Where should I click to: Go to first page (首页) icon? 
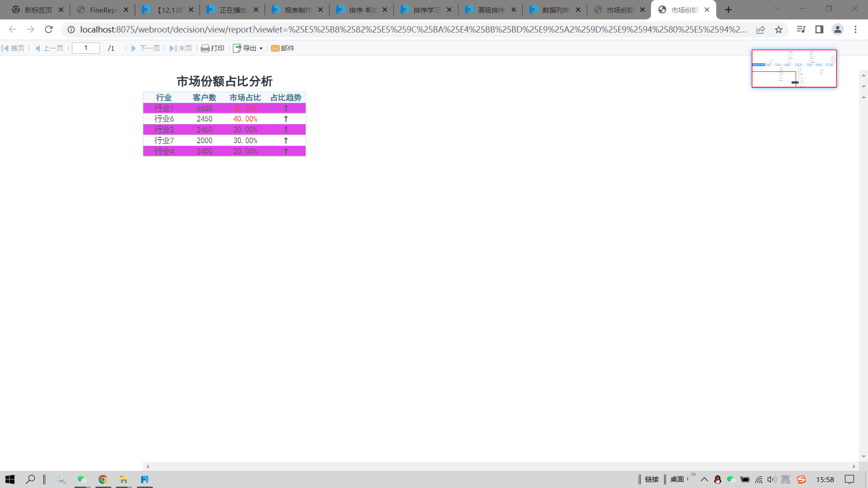coord(5,48)
